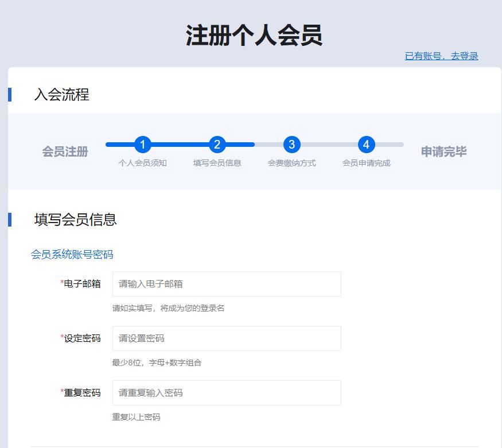Focus the 设定密码 input field

227,338
